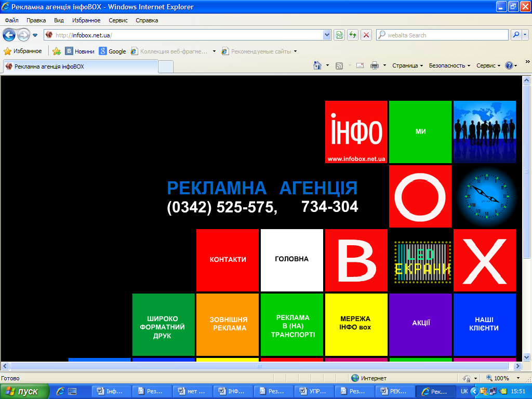Open the КОНТАКТИ tile
This screenshot has width=532, height=399.
coord(228,260)
